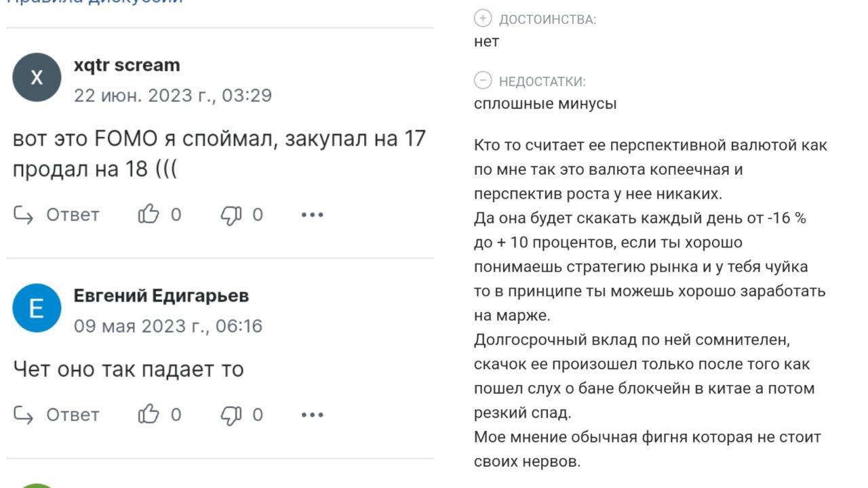Image resolution: width=868 pixels, height=488 pixels.
Task: Open Евгений Едигарьев's blue avatar
Action: [37, 308]
